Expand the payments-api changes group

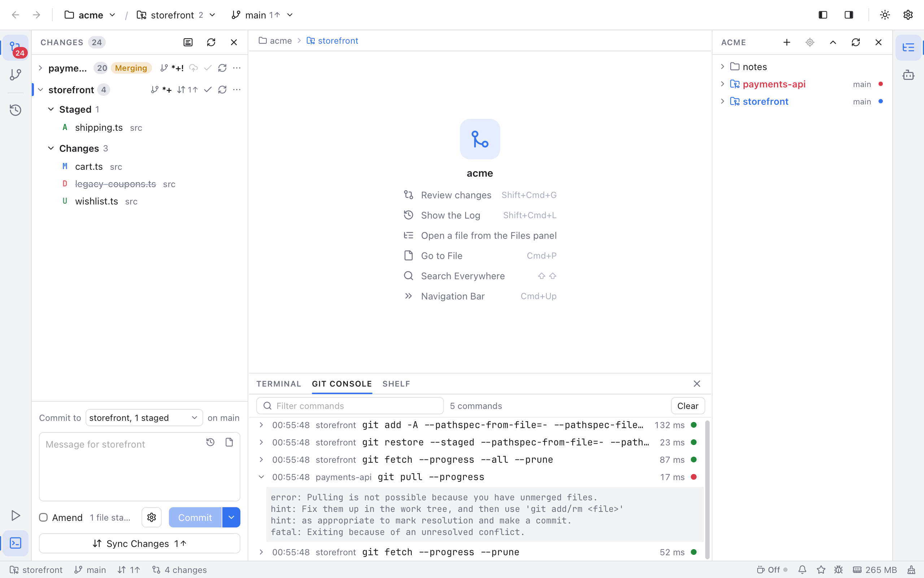(x=40, y=68)
